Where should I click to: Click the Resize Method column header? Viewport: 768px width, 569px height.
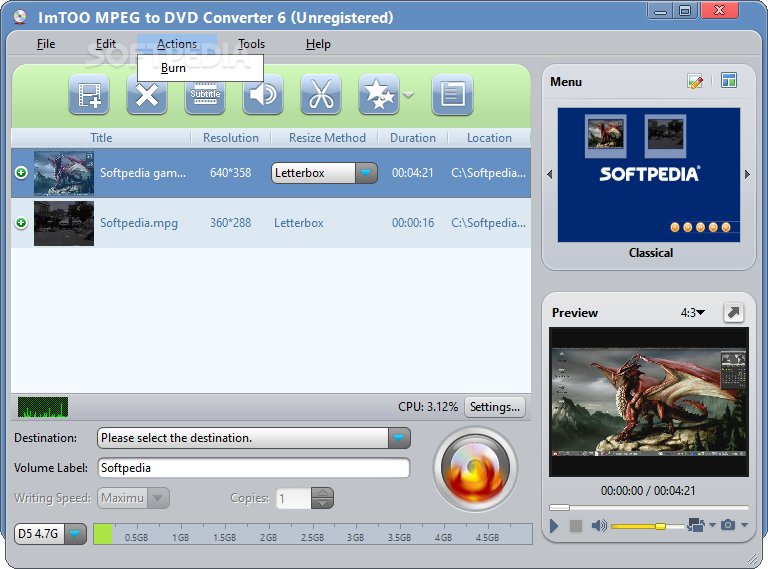(327, 138)
